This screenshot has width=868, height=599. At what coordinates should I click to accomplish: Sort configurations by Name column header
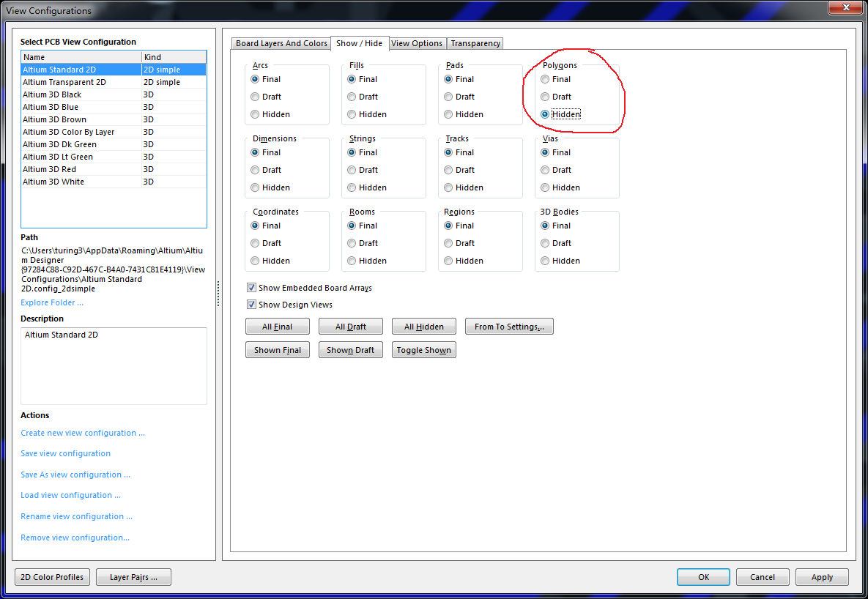click(81, 57)
